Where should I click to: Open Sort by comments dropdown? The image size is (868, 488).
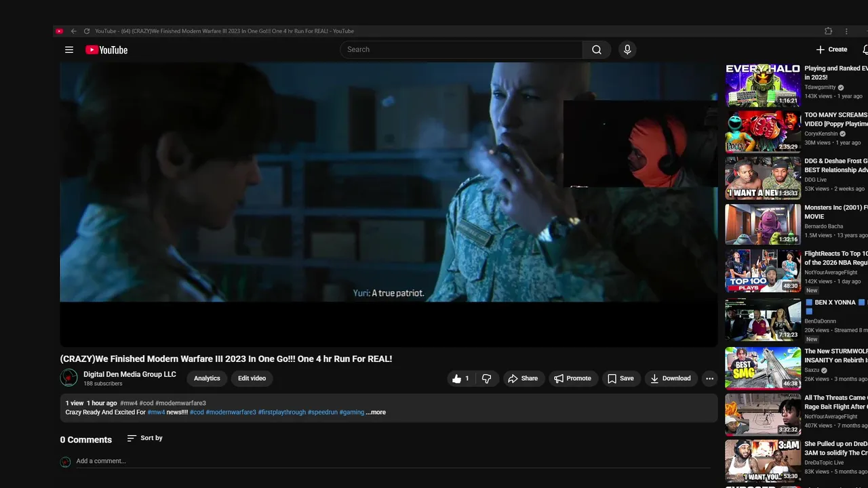145,439
